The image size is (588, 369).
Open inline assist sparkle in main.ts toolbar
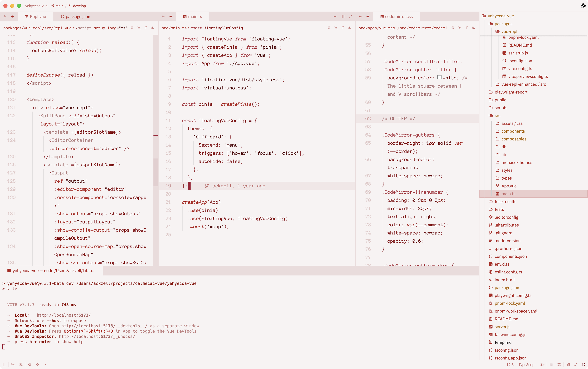(x=336, y=28)
